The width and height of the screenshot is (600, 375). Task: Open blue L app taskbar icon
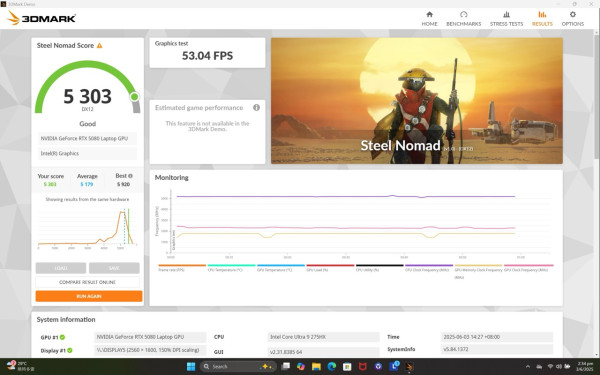[x=394, y=366]
